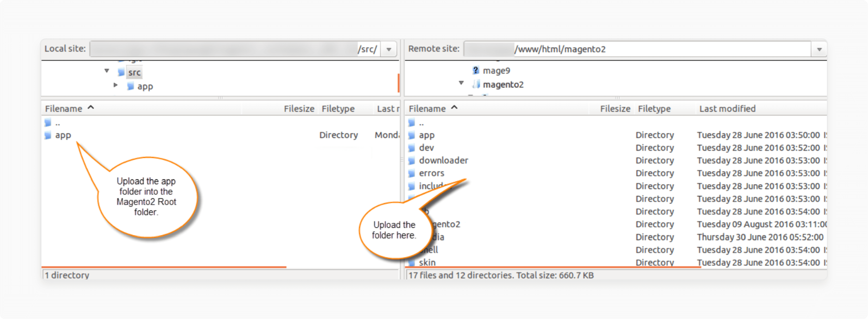Click the dev folder icon in remote list
Image resolution: width=868 pixels, height=319 pixels.
click(x=411, y=148)
